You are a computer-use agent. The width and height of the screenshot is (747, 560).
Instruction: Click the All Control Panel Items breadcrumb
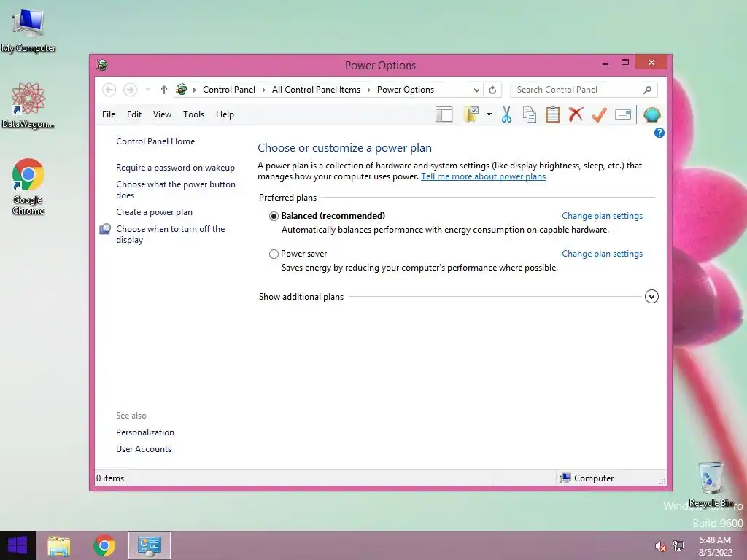[316, 90]
